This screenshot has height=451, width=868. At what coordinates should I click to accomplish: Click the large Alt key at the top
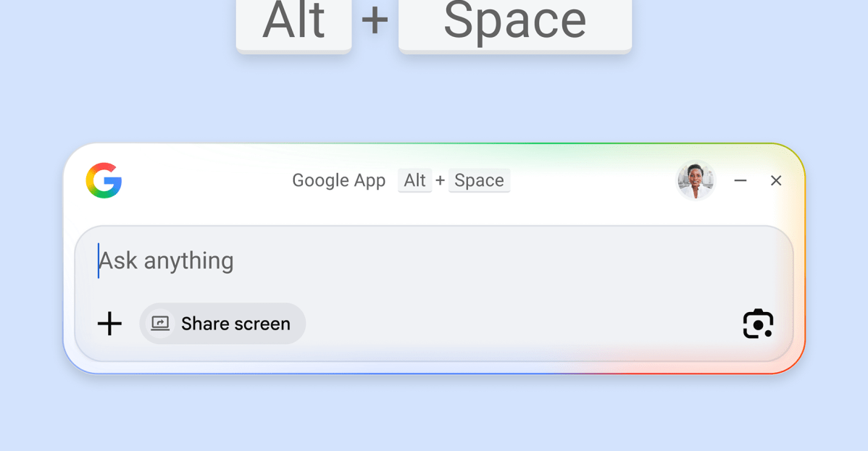tap(293, 22)
